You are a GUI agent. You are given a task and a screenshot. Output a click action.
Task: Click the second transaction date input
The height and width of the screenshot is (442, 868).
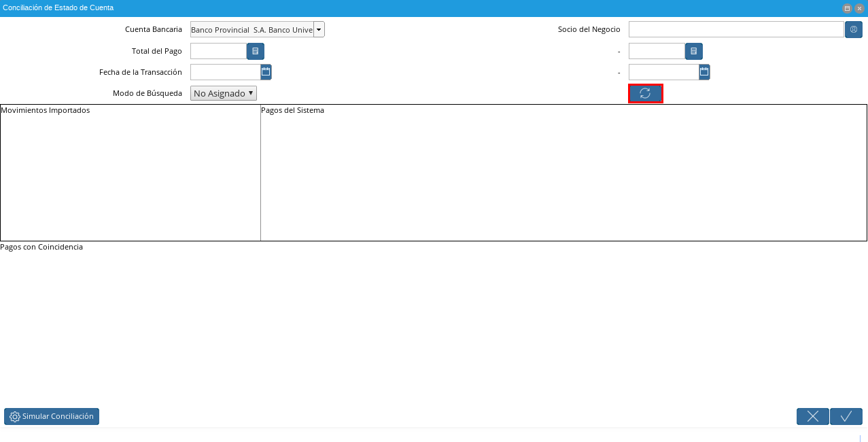[x=663, y=72]
